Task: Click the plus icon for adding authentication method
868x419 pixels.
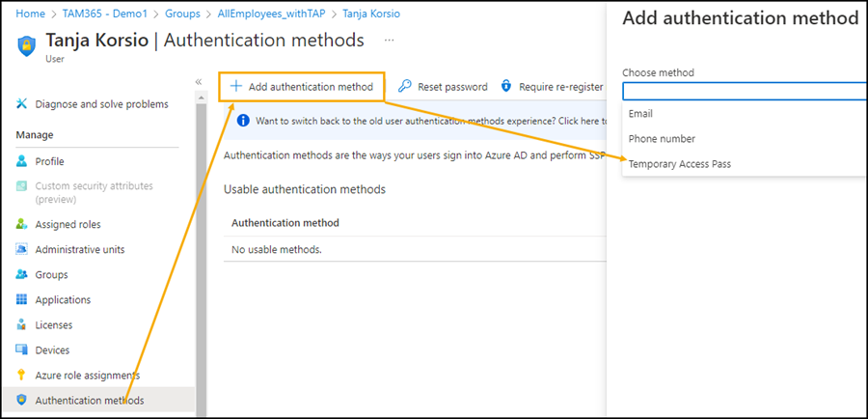Action: click(236, 87)
